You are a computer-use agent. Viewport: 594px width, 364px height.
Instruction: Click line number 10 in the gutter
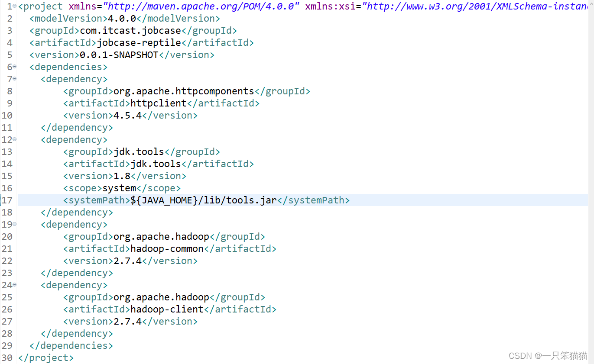(x=7, y=116)
